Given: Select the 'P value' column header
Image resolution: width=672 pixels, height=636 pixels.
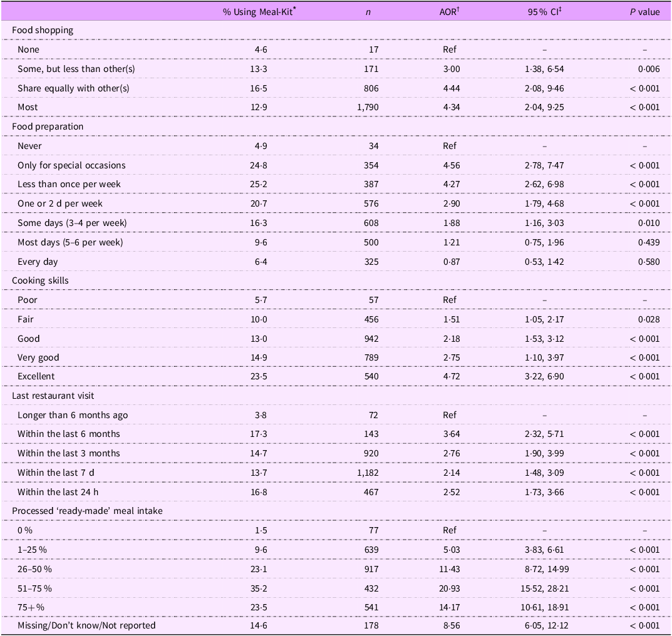Looking at the screenshot, I should click(x=644, y=11).
